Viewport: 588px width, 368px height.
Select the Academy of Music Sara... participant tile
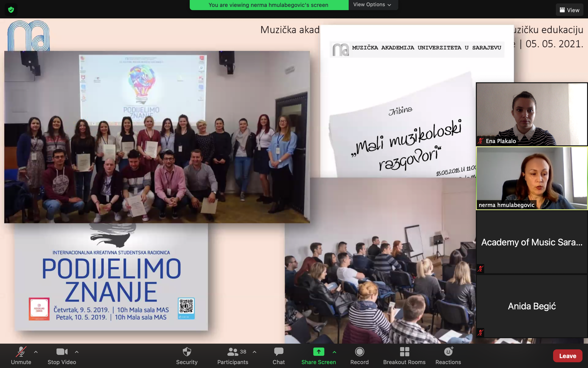(x=532, y=242)
